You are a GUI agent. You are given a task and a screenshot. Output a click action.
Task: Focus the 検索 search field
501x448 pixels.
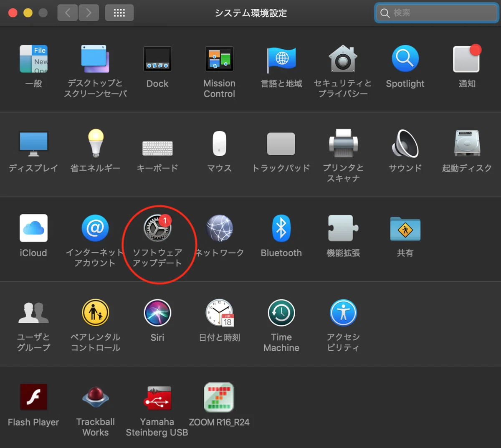point(437,13)
